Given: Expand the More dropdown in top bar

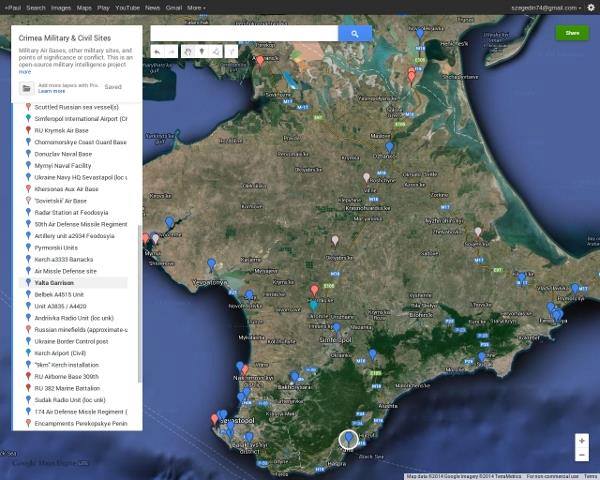Looking at the screenshot, I should click(196, 7).
